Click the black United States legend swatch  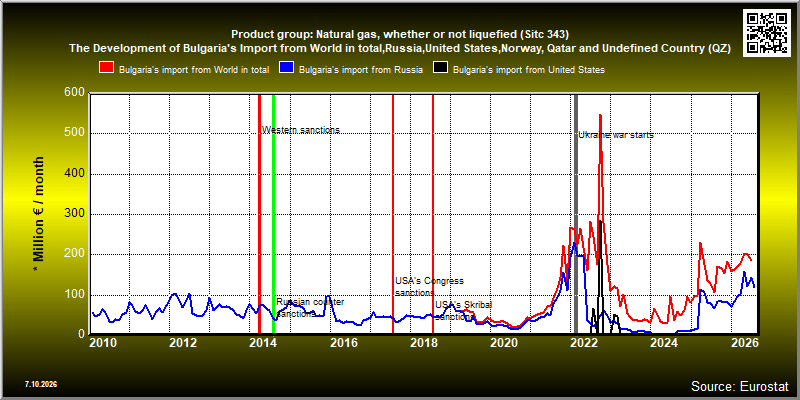coord(440,69)
